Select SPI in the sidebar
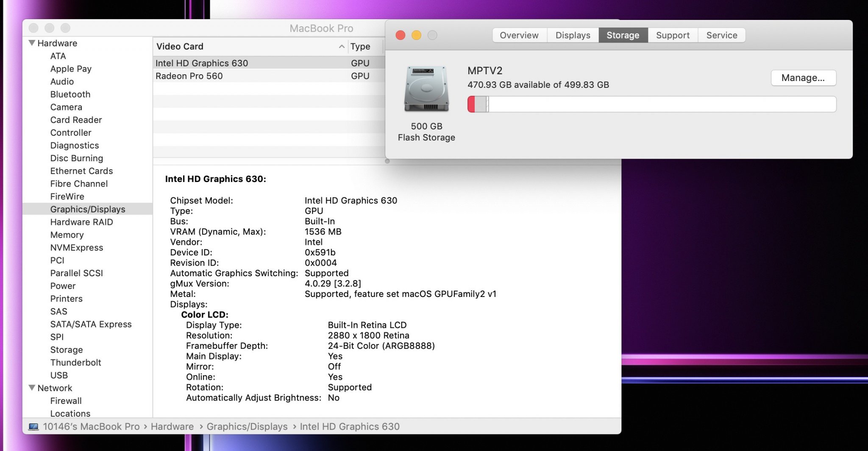Viewport: 868px width, 451px height. [x=57, y=336]
